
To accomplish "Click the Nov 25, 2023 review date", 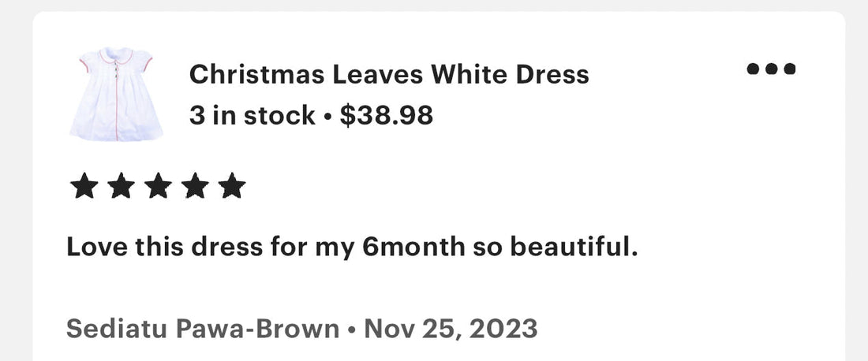I will click(x=451, y=329).
